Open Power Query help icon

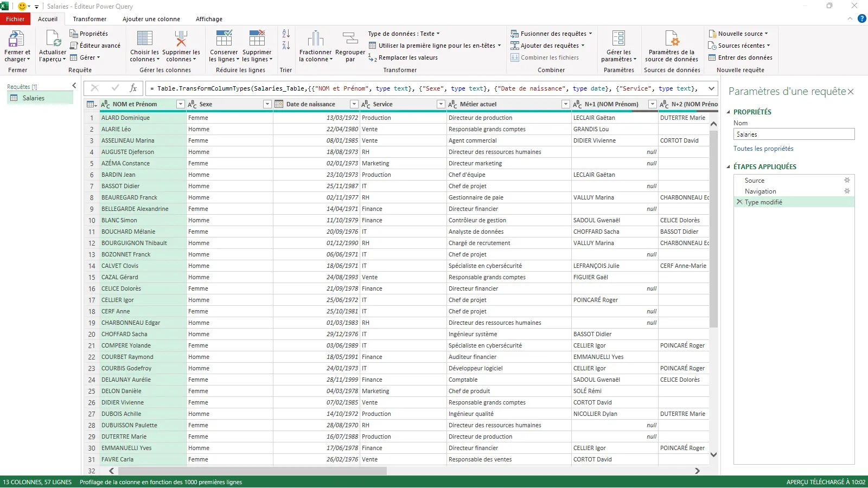pyautogui.click(x=862, y=19)
